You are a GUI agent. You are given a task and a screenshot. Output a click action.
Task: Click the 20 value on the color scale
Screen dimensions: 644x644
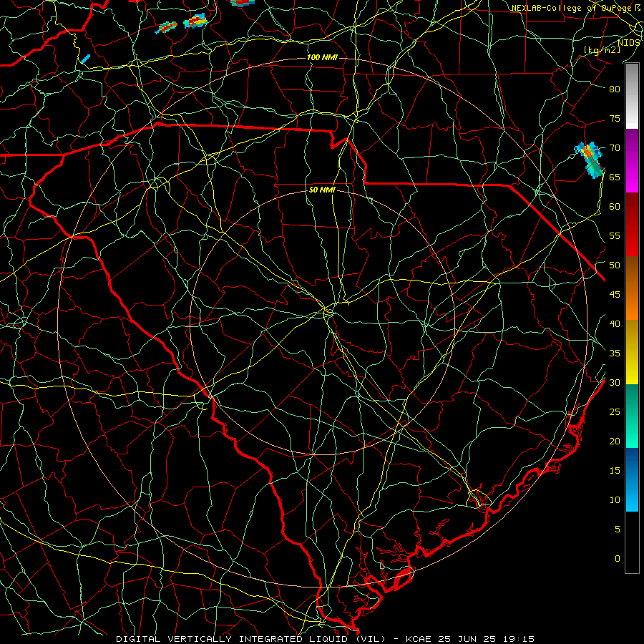click(615, 441)
